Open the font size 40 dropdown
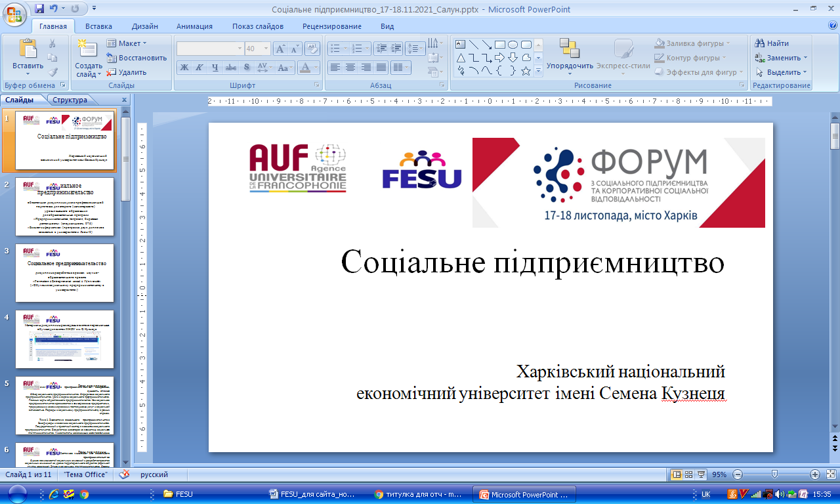 (x=257, y=49)
